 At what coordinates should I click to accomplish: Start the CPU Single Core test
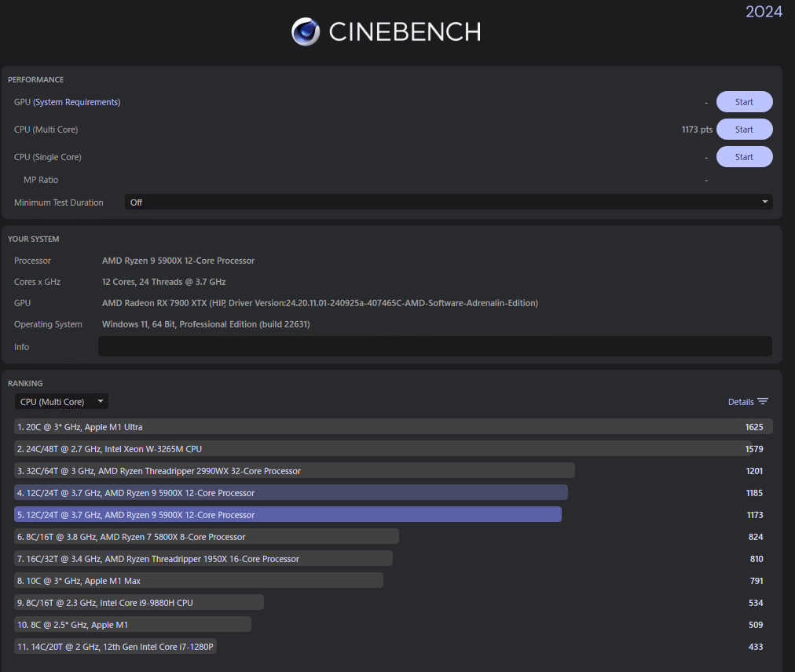744,157
